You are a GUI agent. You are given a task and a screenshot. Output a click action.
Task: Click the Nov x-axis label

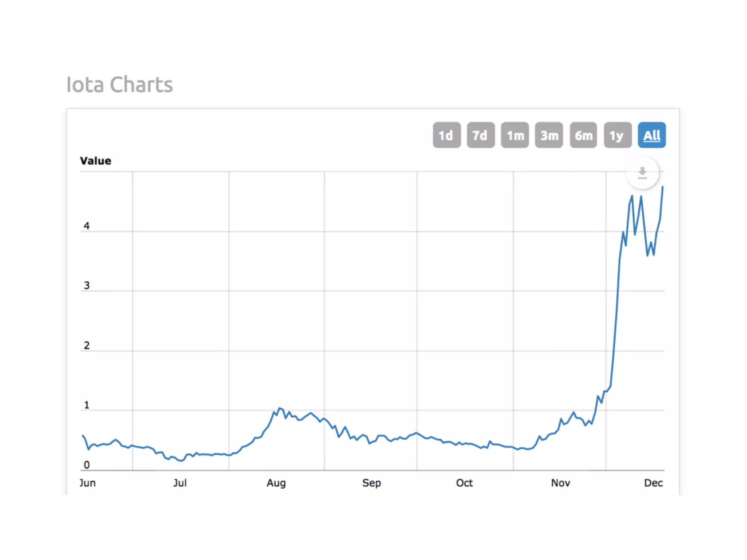pyautogui.click(x=560, y=483)
